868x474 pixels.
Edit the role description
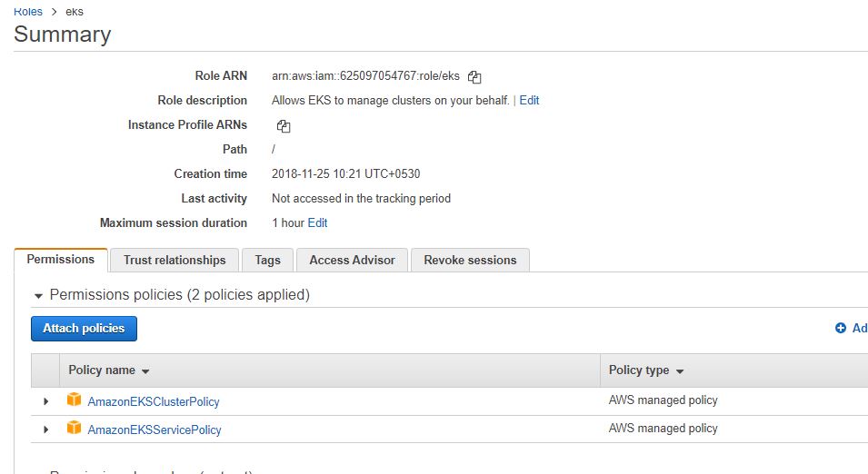pyautogui.click(x=529, y=101)
